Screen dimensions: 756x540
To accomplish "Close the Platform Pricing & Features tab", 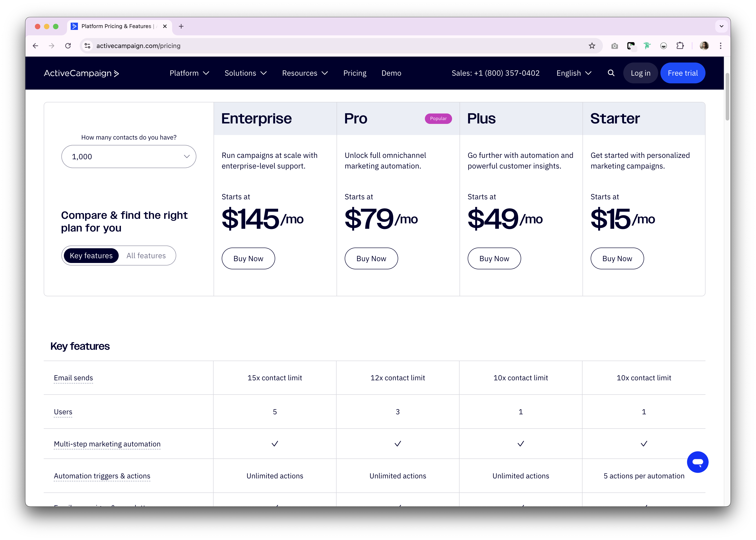I will pyautogui.click(x=165, y=26).
